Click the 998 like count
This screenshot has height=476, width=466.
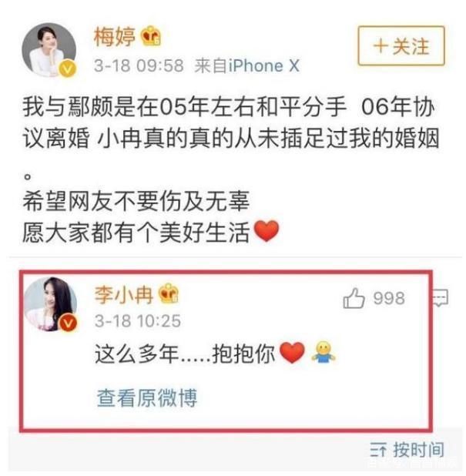pos(389,298)
